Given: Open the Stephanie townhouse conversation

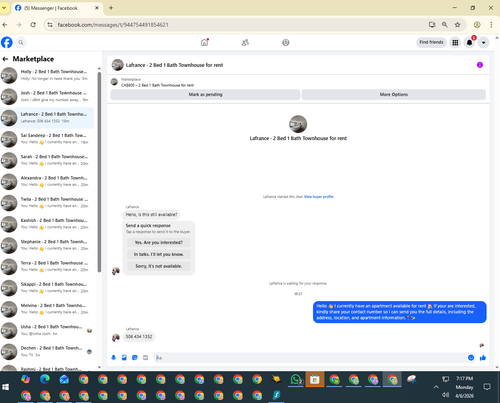Looking at the screenshot, I should click(x=47, y=245).
